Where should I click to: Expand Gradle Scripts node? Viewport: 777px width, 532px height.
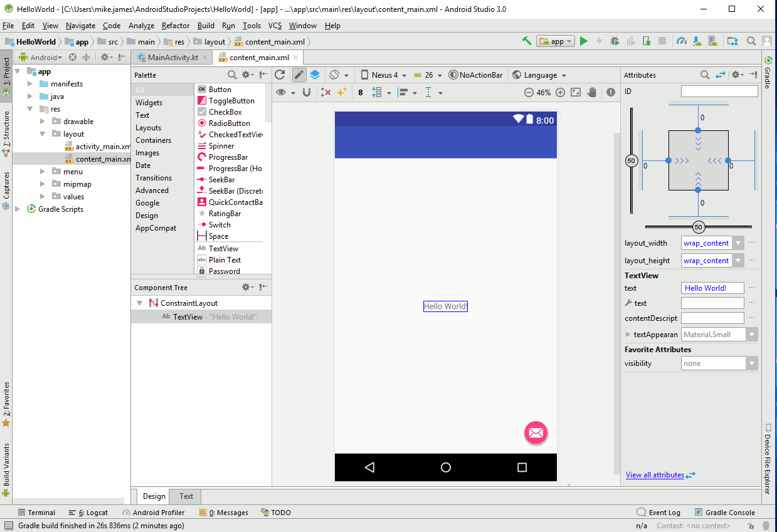pos(18,209)
